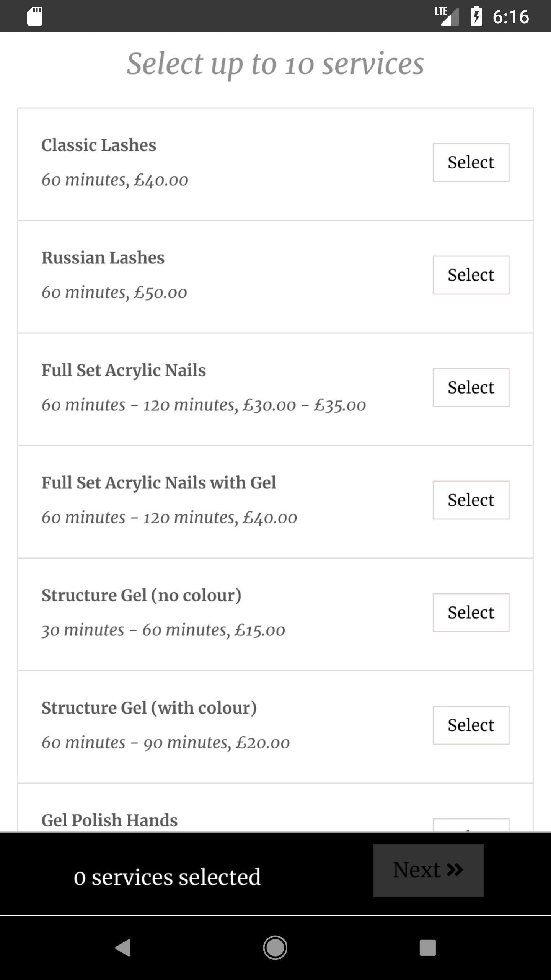The height and width of the screenshot is (980, 551).
Task: Tap the status bar clock showing 6:16
Action: coord(511,17)
